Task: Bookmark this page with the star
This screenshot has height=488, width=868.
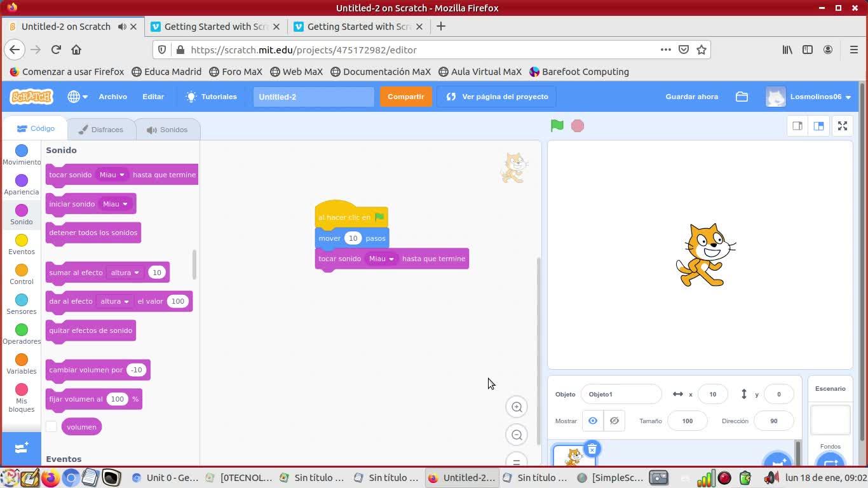Action: pyautogui.click(x=702, y=50)
